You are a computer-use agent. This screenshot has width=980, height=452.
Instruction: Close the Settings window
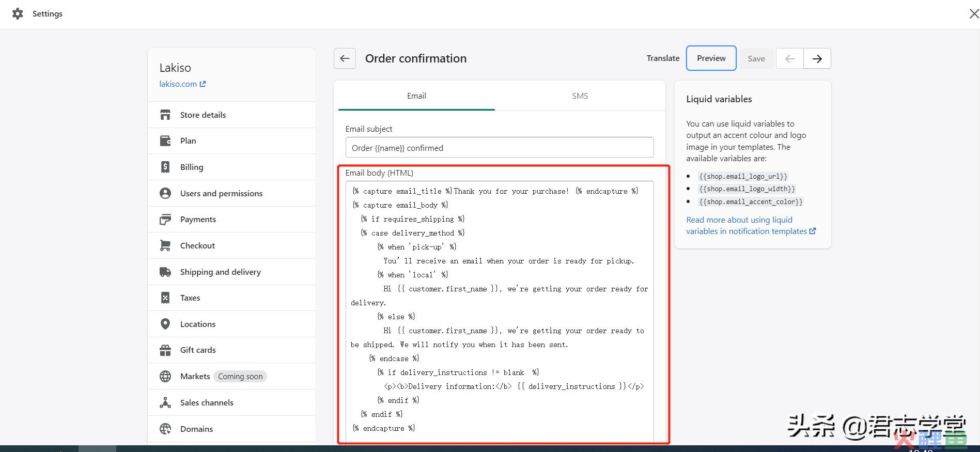click(974, 14)
